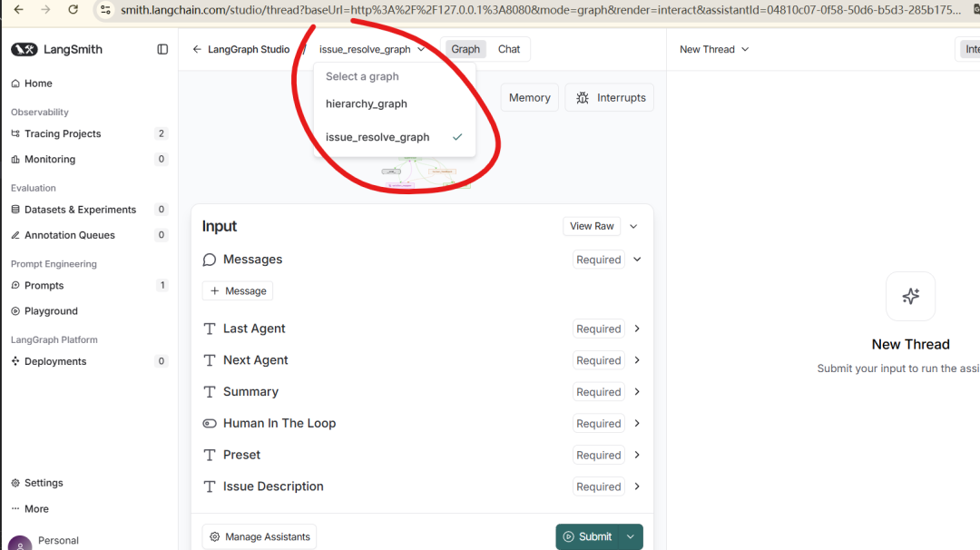980x550 pixels.
Task: Click the Required badge for Preset
Action: tap(599, 455)
